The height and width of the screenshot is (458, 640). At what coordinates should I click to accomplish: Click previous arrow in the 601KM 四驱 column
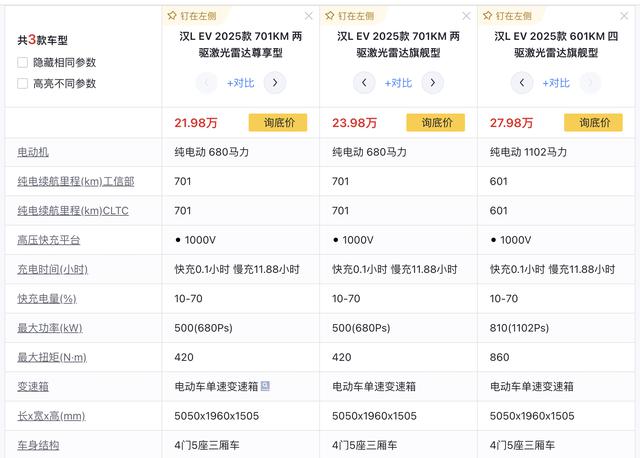tap(522, 83)
